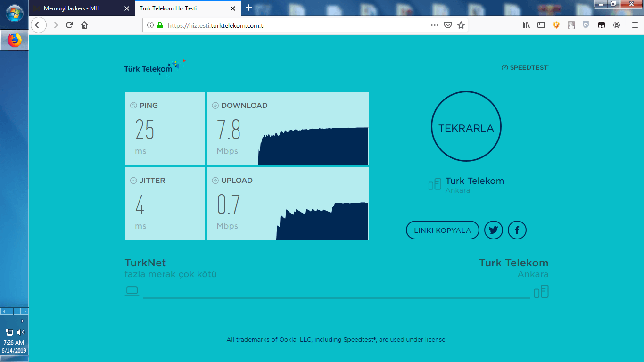Open the volume speaker tray icon

click(20, 333)
